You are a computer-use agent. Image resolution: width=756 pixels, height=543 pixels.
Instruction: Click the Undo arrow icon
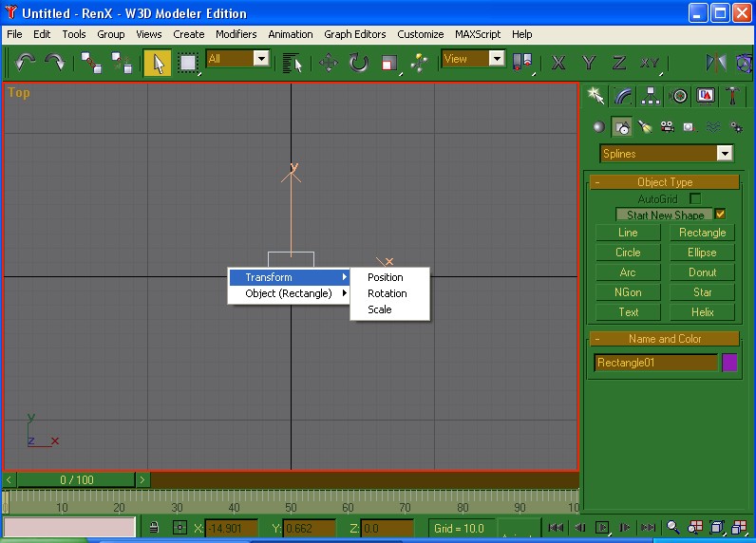pos(26,62)
